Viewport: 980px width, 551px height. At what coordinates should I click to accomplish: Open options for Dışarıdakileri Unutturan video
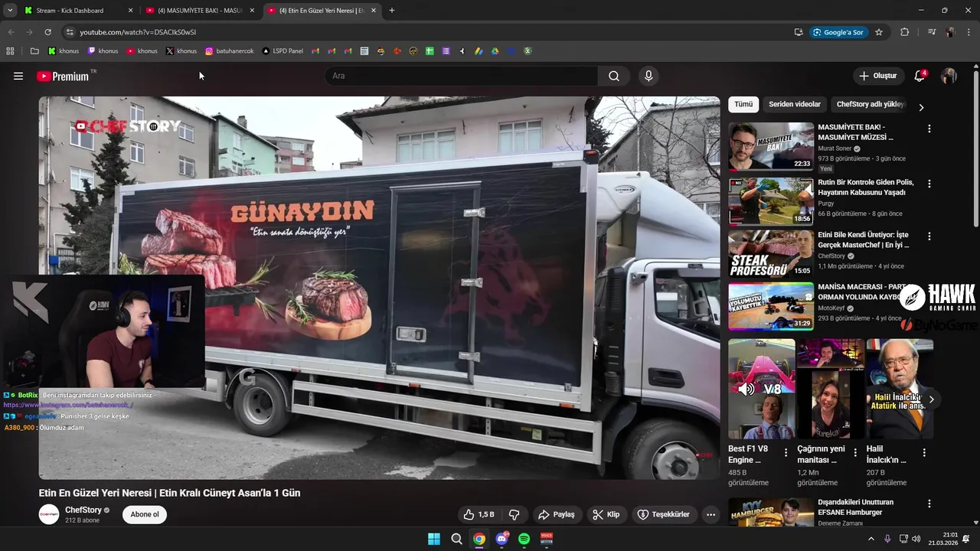929,504
